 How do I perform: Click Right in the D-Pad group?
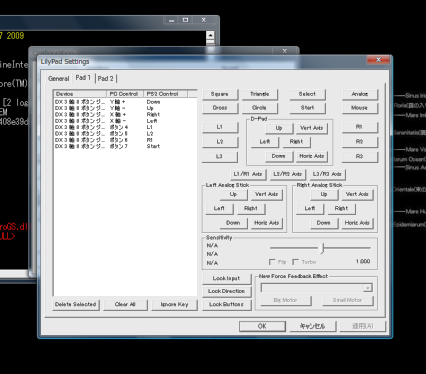(x=297, y=142)
